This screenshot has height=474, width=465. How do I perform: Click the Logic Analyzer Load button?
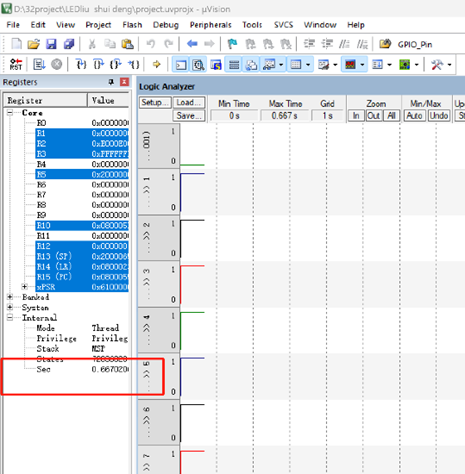pos(189,102)
